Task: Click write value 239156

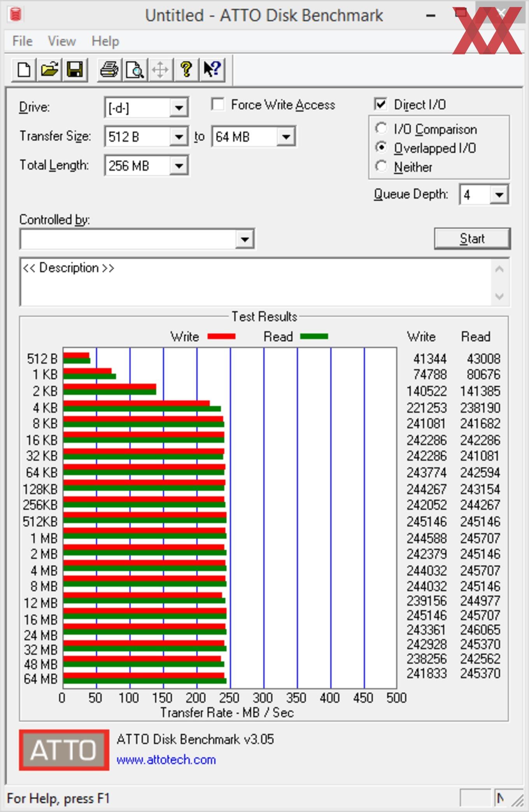Action: pos(427,601)
